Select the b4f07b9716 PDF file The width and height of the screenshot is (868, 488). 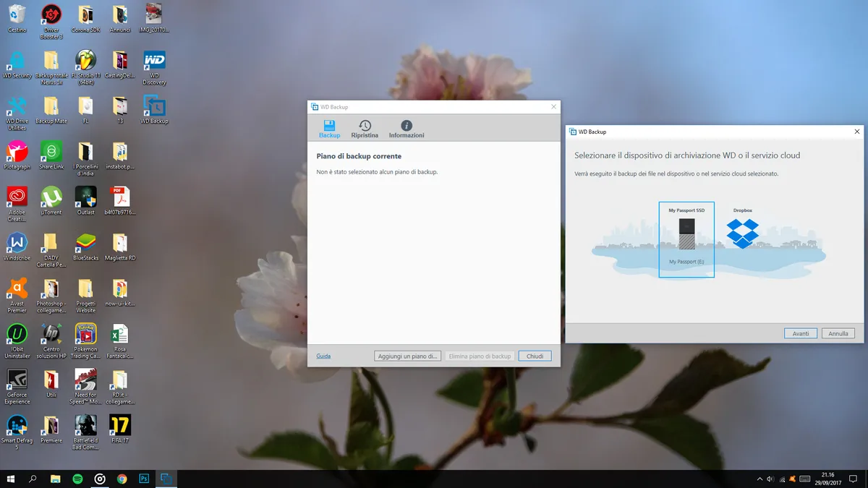(120, 201)
